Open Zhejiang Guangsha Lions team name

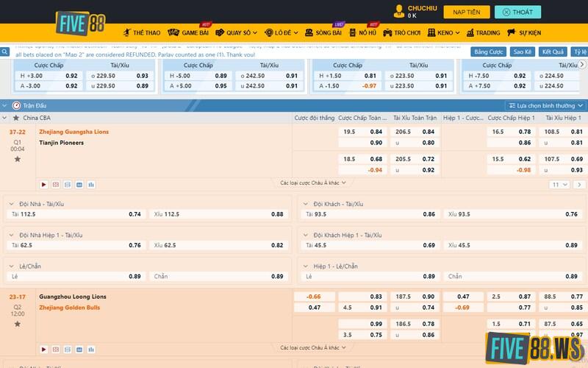74,132
